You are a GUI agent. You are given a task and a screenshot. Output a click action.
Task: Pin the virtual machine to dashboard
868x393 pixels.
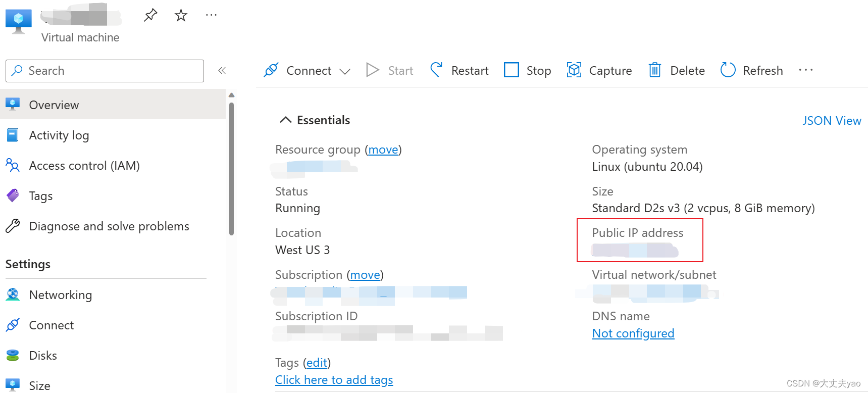[150, 15]
